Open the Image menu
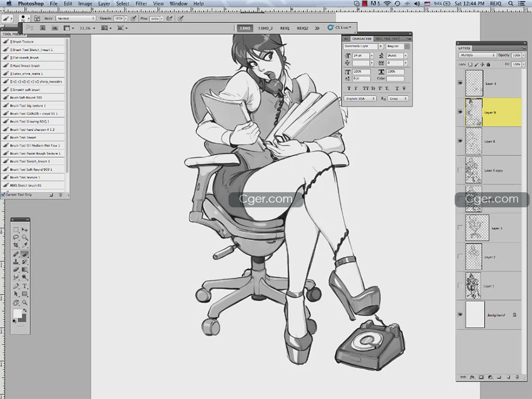 (x=85, y=4)
